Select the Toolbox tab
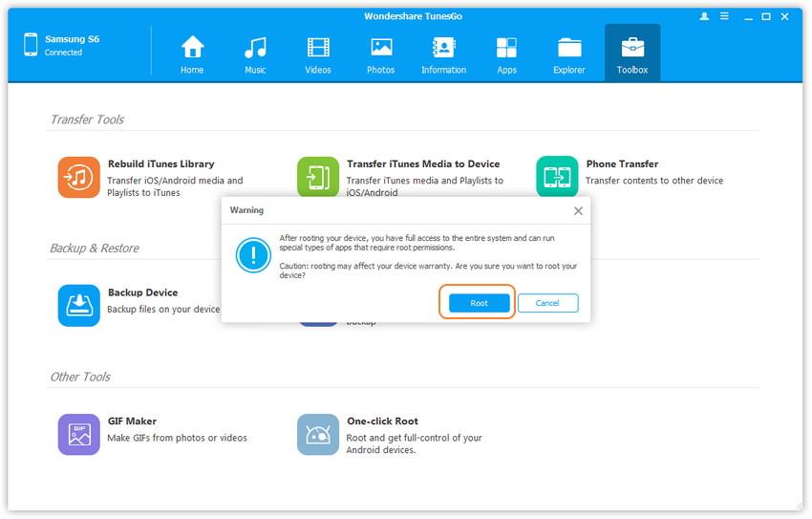Screen dimensions: 812x519 click(632, 54)
